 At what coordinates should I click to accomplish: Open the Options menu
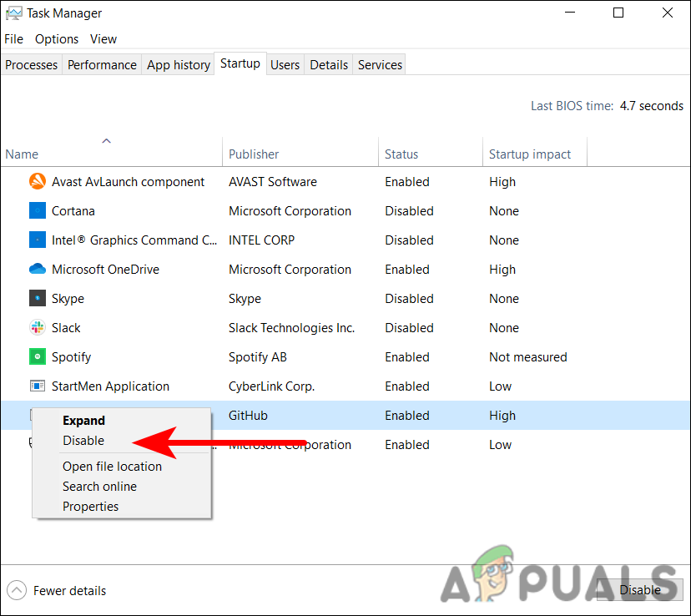pos(57,39)
